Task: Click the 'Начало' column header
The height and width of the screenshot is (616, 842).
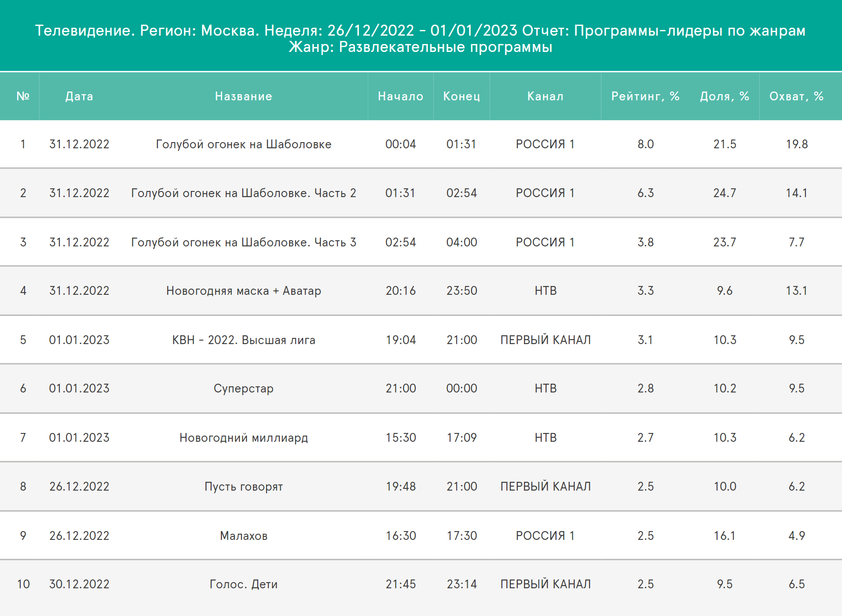Action: tap(401, 96)
